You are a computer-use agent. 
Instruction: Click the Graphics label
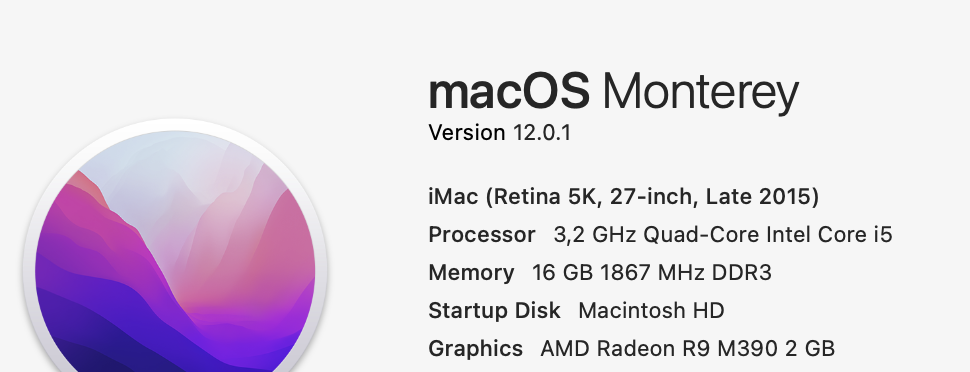click(x=475, y=348)
